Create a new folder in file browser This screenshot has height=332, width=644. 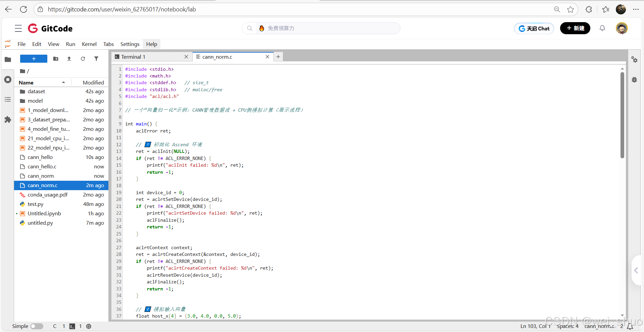click(x=56, y=59)
